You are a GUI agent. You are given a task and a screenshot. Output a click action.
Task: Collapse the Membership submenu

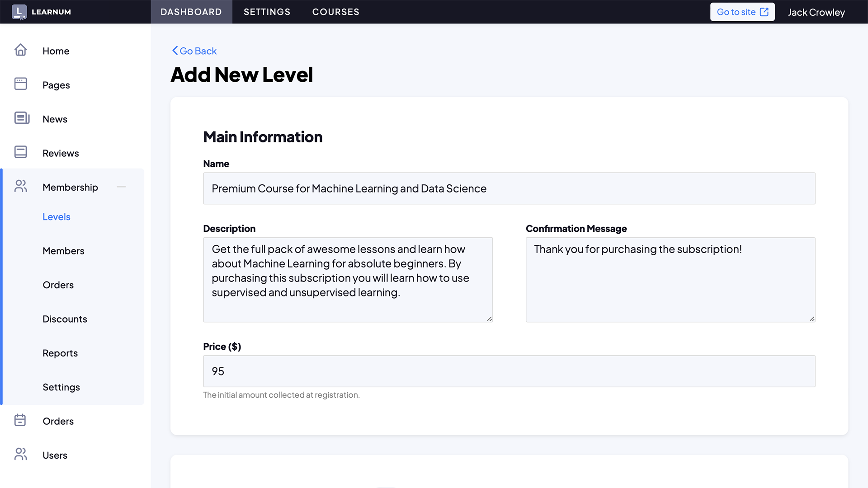point(121,187)
